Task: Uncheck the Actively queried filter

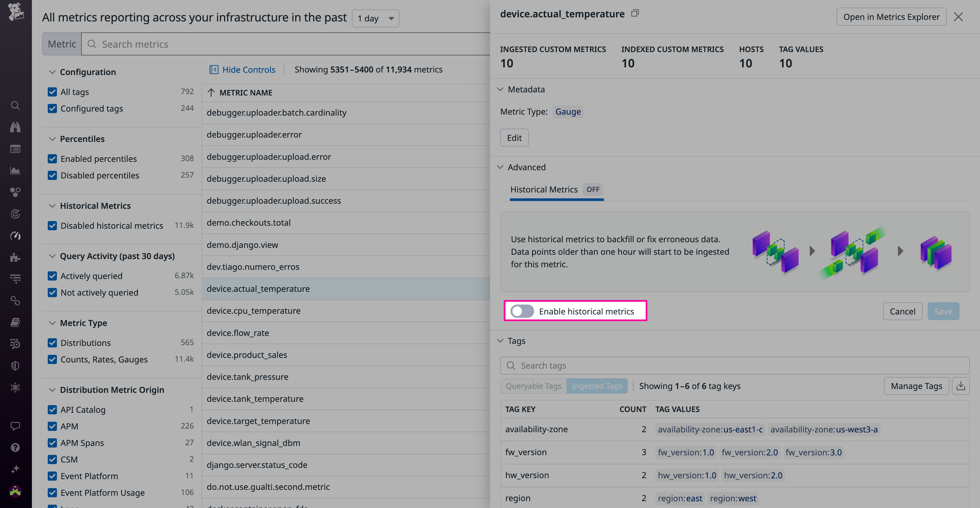Action: (52, 275)
